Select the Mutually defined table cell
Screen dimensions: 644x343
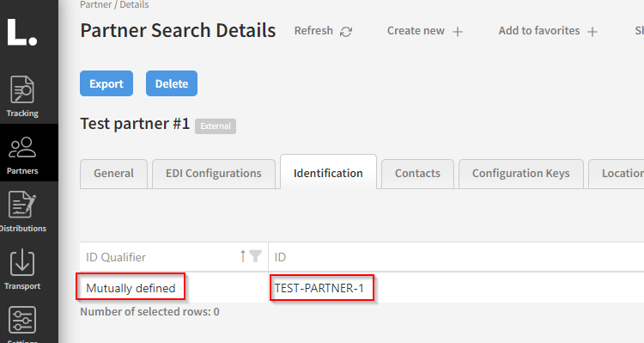[131, 288]
